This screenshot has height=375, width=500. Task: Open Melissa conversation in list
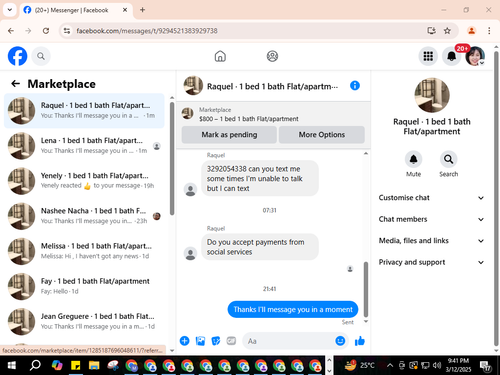84,251
